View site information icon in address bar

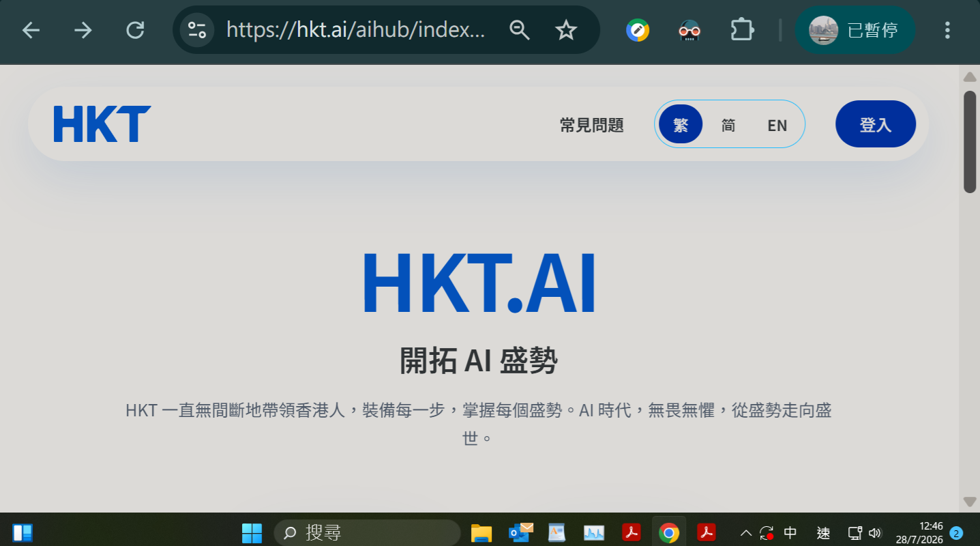(x=197, y=30)
